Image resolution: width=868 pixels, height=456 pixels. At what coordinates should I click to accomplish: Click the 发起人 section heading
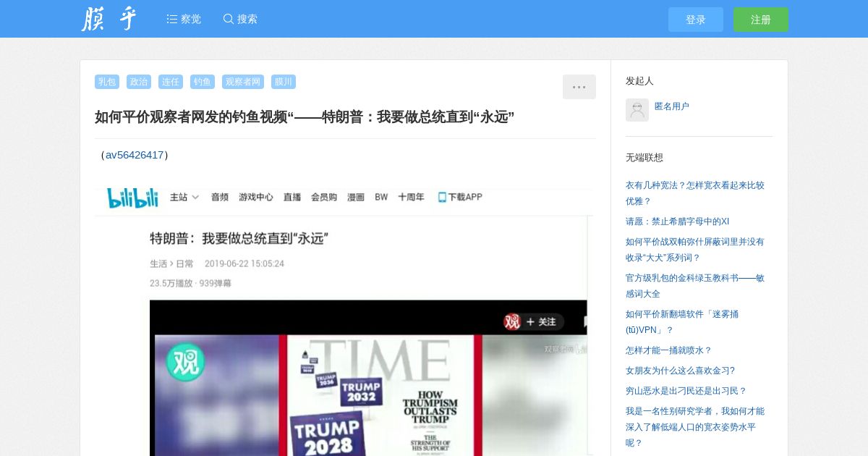tap(639, 81)
